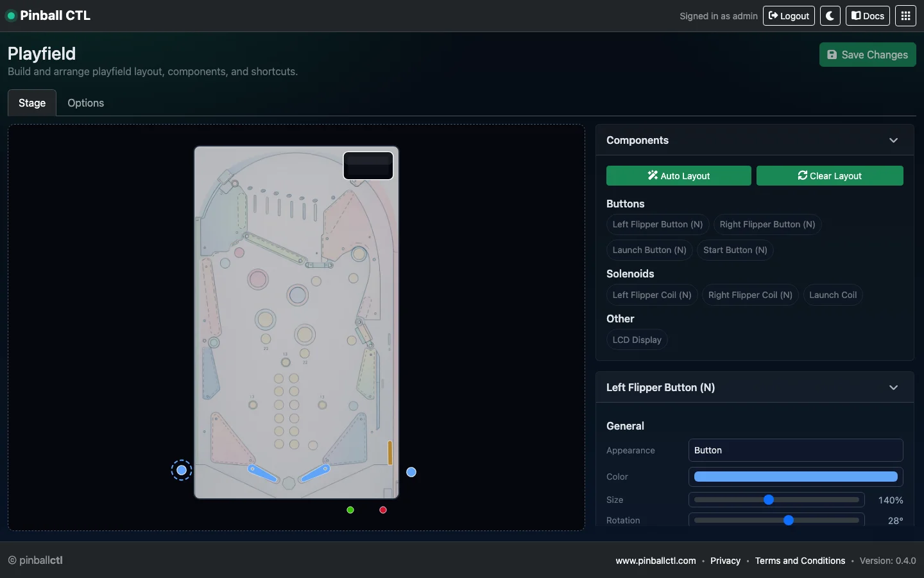
Task: Switch to the Options tab
Action: [85, 103]
